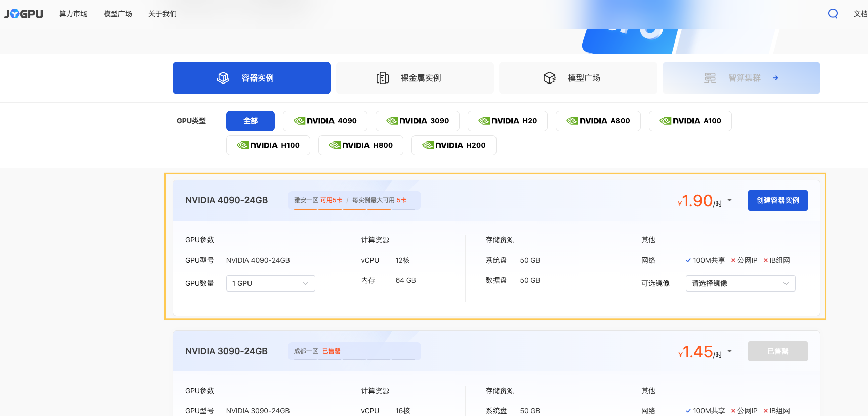The width and height of the screenshot is (868, 416).
Task: Switch to 模型广场 tab
Action: tap(578, 78)
